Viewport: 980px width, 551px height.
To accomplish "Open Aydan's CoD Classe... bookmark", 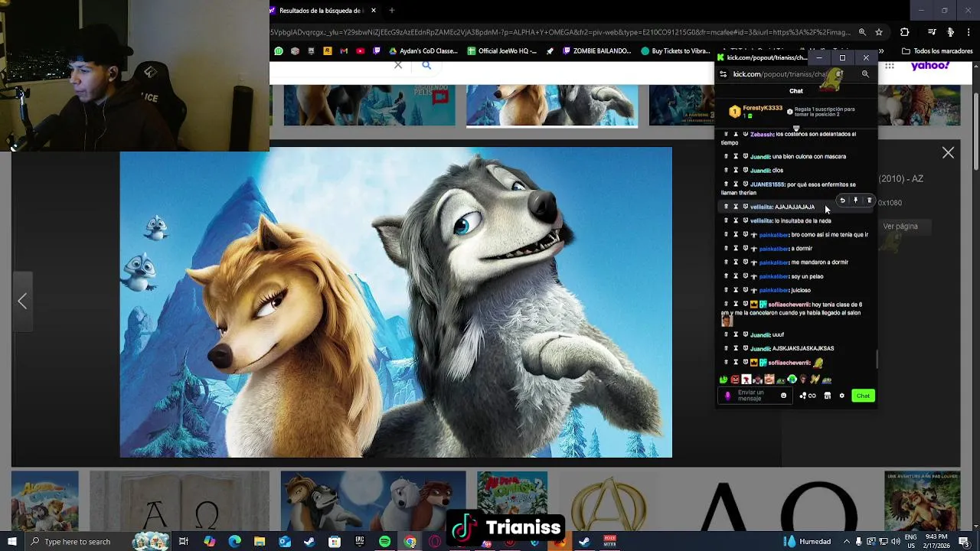I will [x=423, y=51].
